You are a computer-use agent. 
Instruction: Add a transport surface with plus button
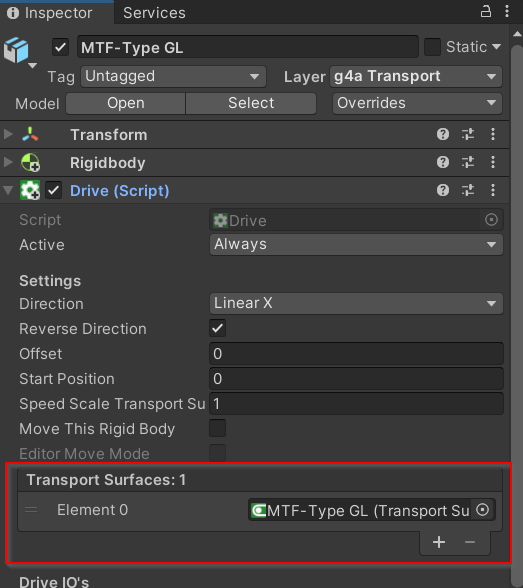439,542
